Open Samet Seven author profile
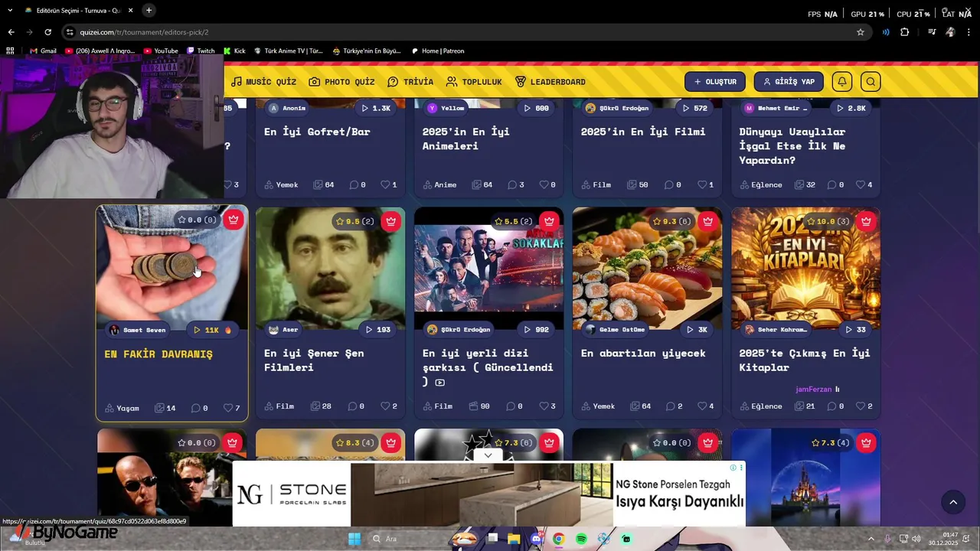The height and width of the screenshot is (551, 980). [138, 330]
